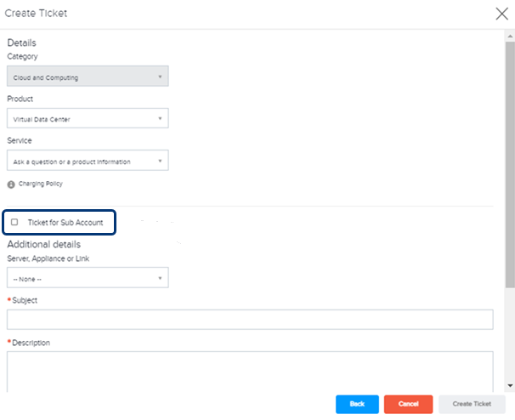Click the Charging Policy info icon

point(11,184)
